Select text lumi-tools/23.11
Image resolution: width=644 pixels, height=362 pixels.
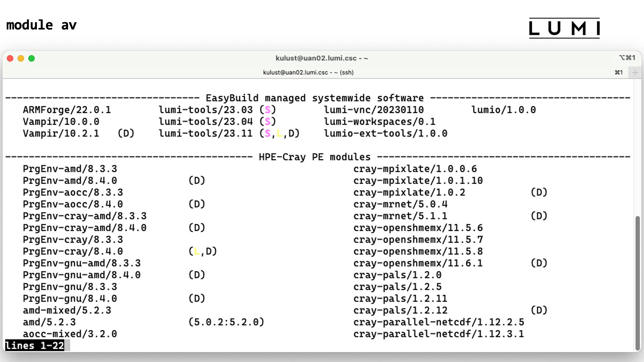(x=206, y=133)
